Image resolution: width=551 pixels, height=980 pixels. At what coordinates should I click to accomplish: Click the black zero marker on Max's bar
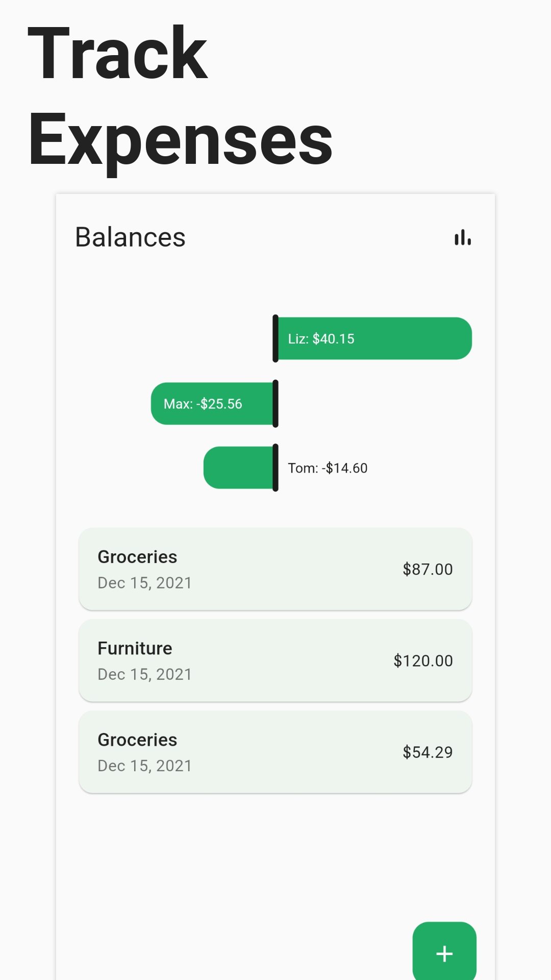(275, 403)
